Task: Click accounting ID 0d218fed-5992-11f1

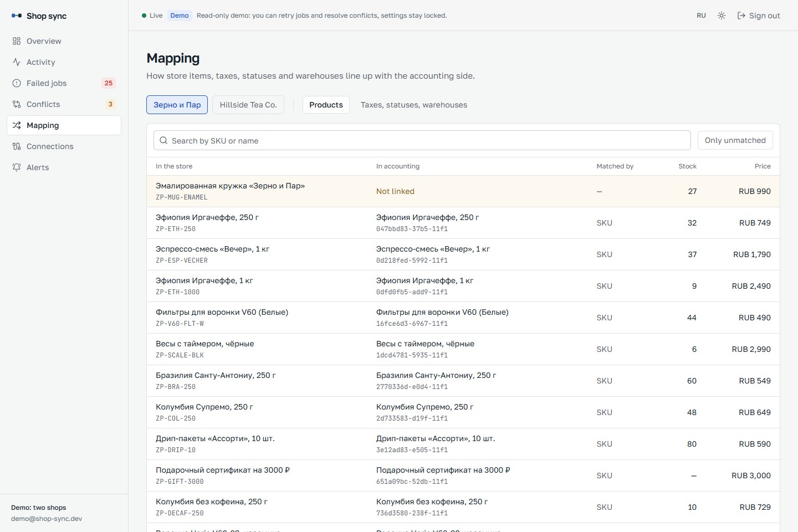Action: point(412,260)
